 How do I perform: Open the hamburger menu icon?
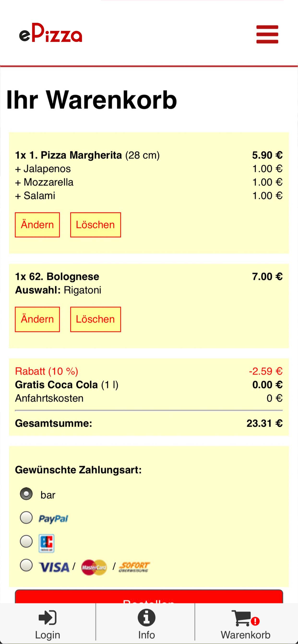[x=267, y=34]
